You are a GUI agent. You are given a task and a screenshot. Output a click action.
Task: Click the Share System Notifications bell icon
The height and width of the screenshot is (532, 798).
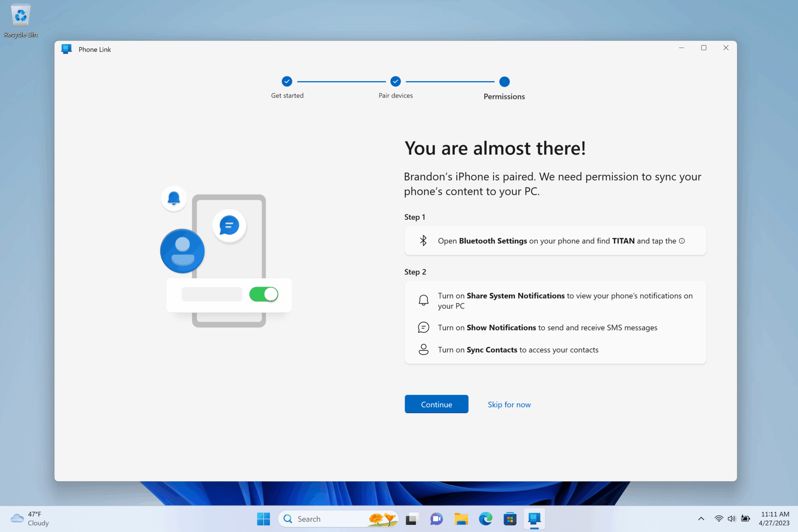point(423,300)
